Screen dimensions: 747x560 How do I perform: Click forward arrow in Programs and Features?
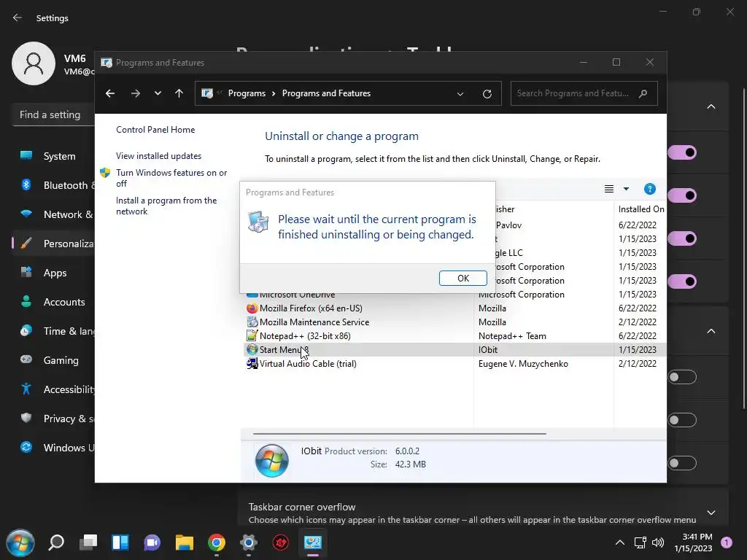coord(135,93)
